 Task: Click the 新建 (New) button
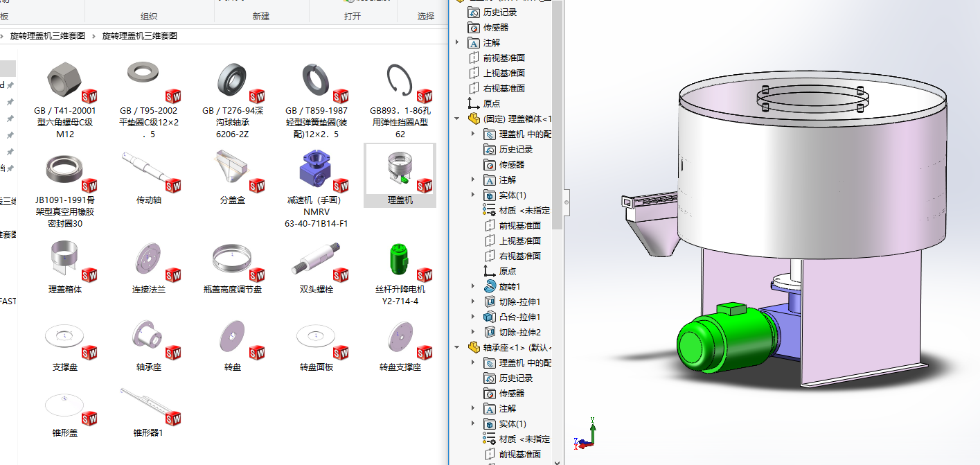pyautogui.click(x=260, y=15)
